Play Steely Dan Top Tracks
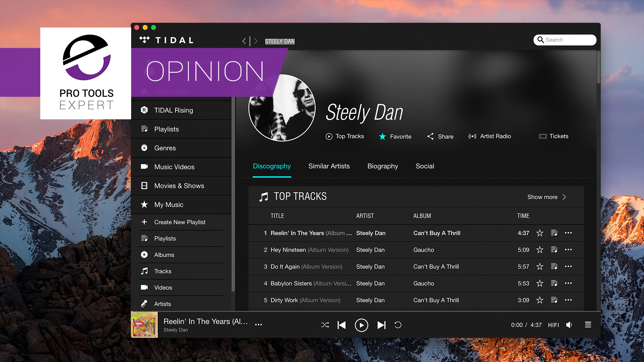 tap(345, 136)
